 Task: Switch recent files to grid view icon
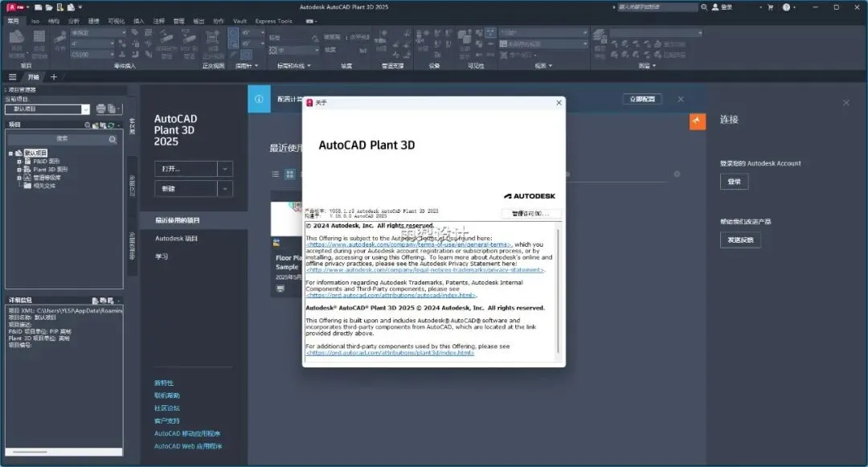289,174
